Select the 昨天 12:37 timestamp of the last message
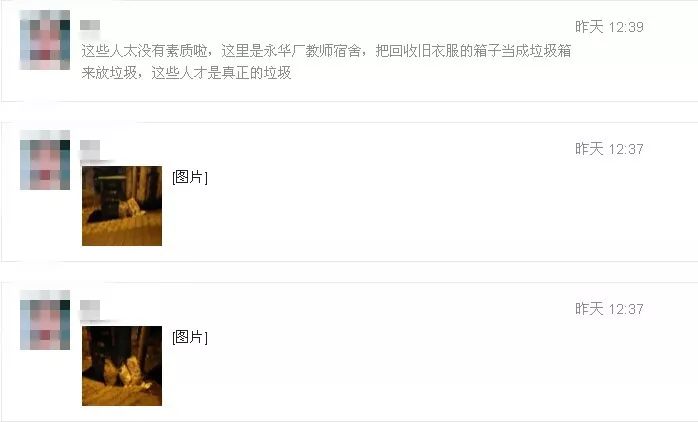698x422 pixels. 609,309
